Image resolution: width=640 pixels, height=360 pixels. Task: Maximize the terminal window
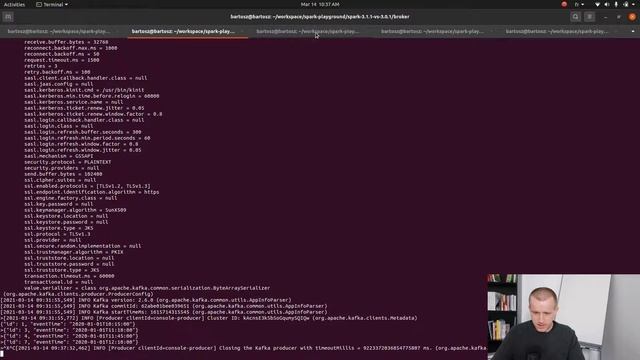coord(619,17)
